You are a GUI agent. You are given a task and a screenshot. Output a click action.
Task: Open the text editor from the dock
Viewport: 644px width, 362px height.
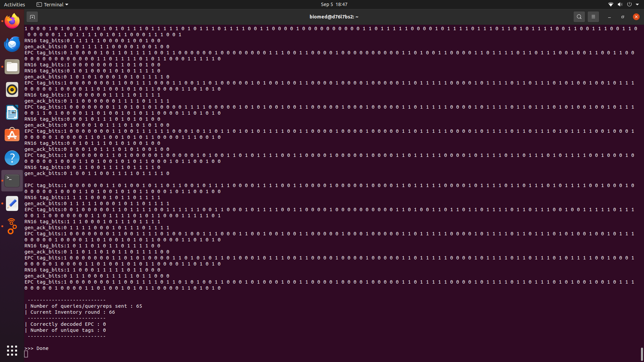coord(12,203)
